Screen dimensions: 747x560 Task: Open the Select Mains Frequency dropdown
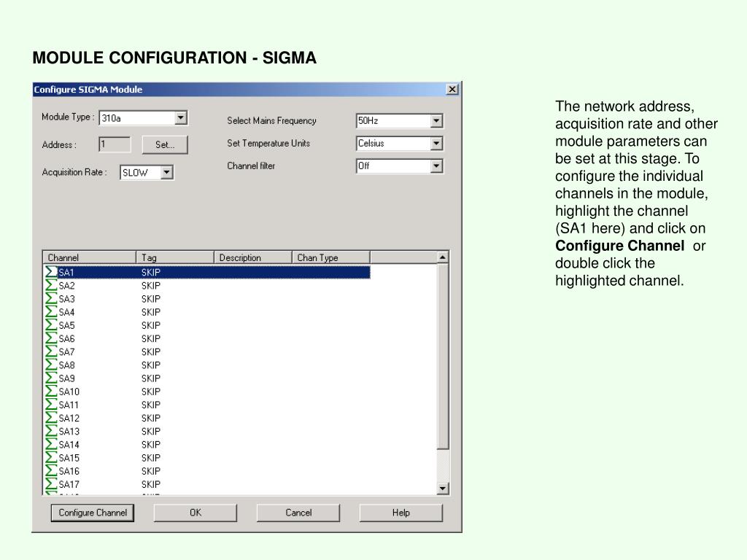436,121
